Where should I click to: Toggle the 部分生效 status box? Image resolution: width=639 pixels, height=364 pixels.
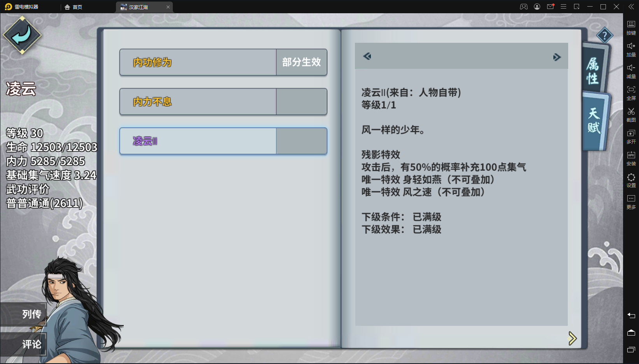pyautogui.click(x=302, y=62)
